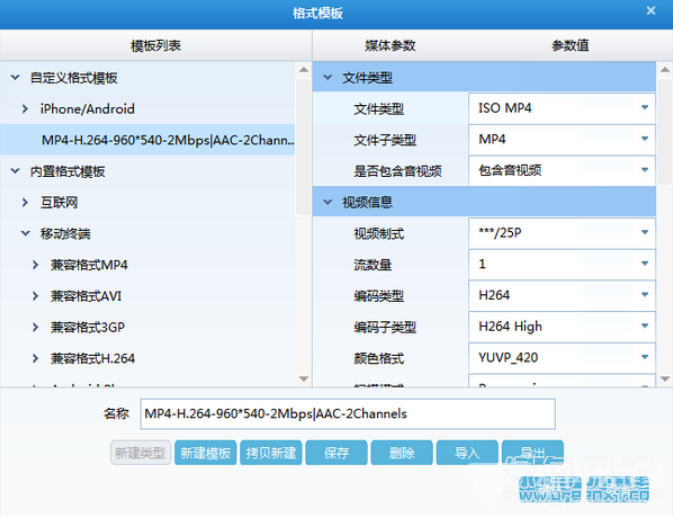
Task: Click the 新建模板 button
Action: coord(205,453)
